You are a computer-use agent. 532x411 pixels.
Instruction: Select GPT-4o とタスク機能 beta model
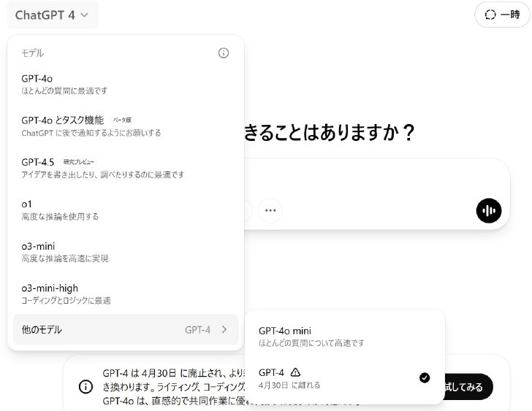pos(126,126)
